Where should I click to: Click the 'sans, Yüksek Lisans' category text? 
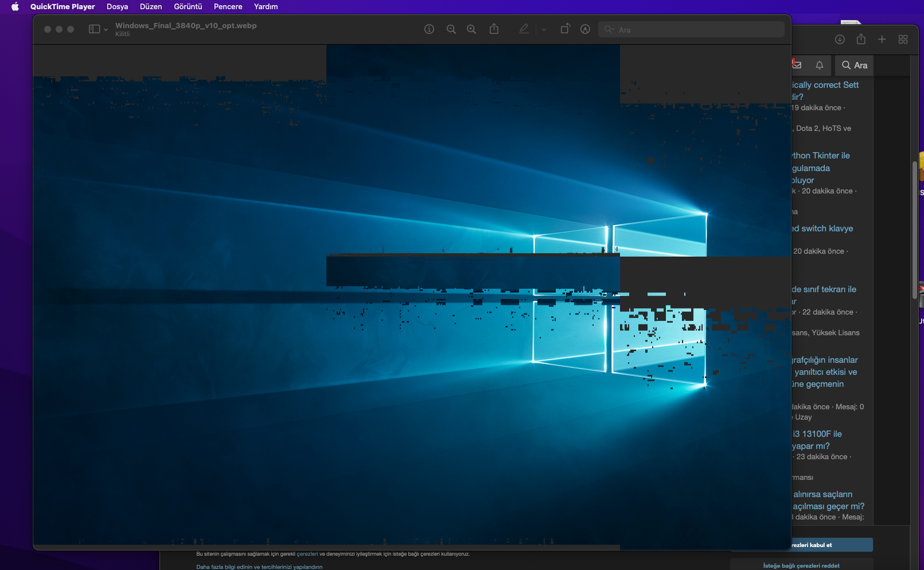(826, 333)
